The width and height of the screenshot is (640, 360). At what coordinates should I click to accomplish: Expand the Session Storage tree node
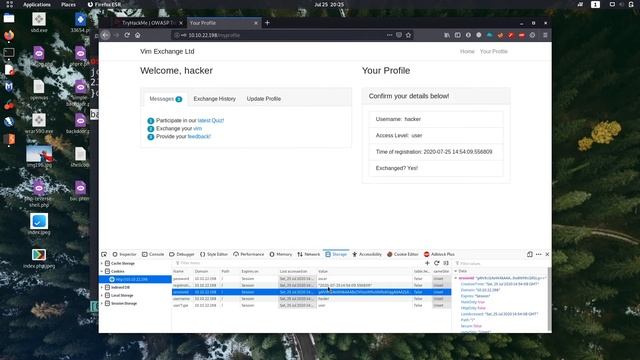102,304
